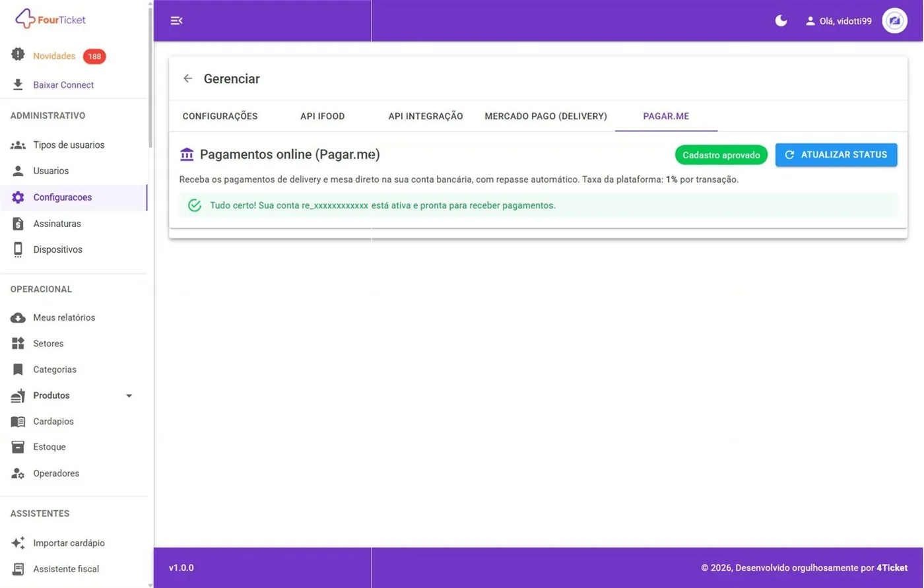924x588 pixels.
Task: Go back with the arrow beside Gerenciar
Action: pos(187,79)
